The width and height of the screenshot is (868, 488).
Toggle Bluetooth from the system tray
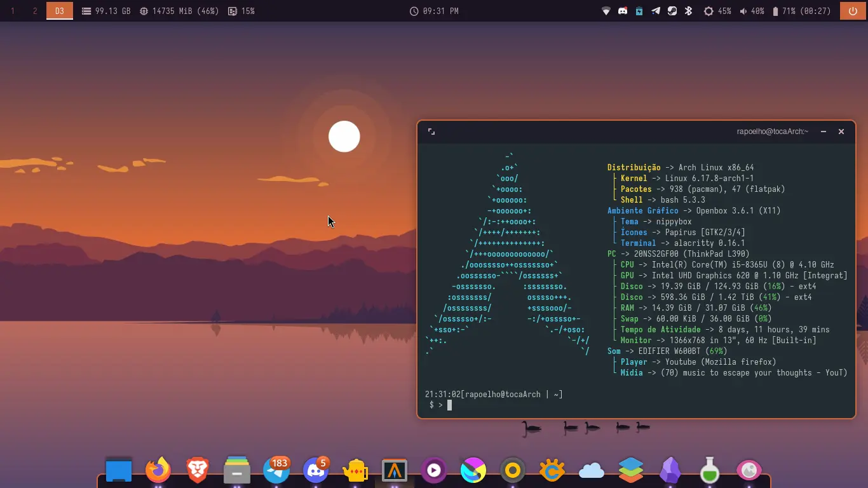click(688, 11)
